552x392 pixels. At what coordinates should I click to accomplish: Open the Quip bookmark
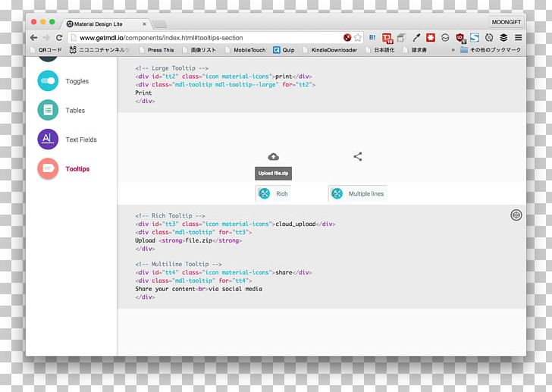pyautogui.click(x=285, y=50)
